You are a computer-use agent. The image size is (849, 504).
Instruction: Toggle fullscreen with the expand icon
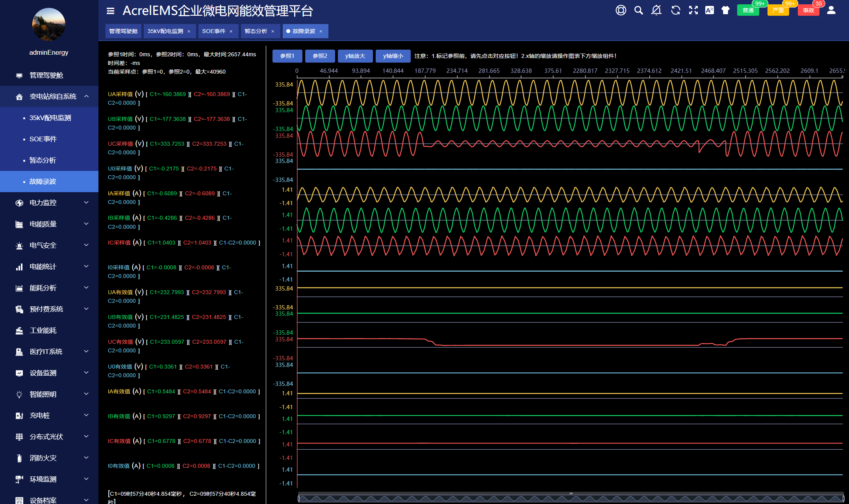tap(693, 10)
